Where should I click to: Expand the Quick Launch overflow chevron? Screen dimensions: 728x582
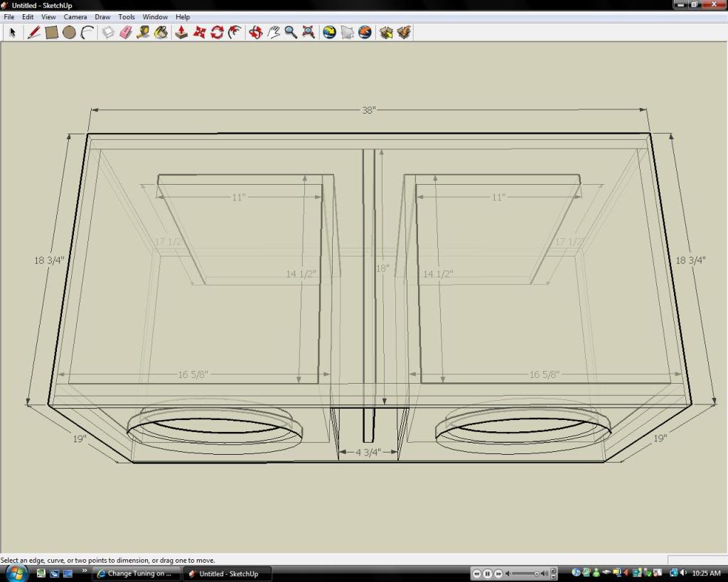pyautogui.click(x=85, y=571)
